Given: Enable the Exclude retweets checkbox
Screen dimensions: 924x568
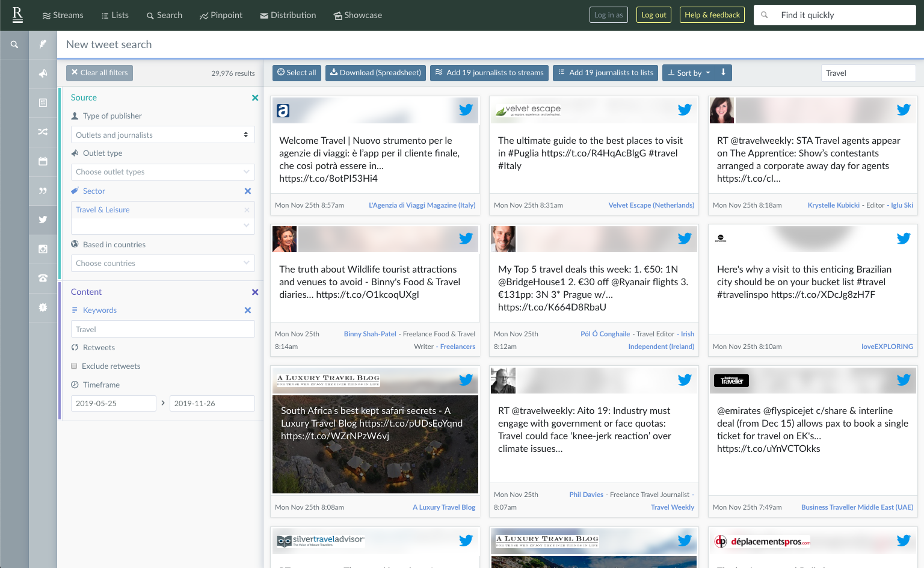Looking at the screenshot, I should coord(74,366).
